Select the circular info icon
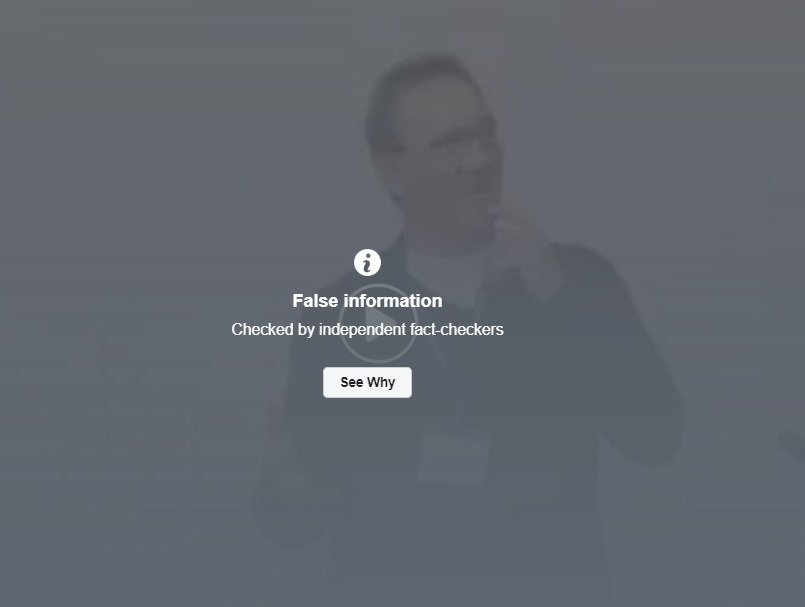The width and height of the screenshot is (805, 607). click(367, 262)
